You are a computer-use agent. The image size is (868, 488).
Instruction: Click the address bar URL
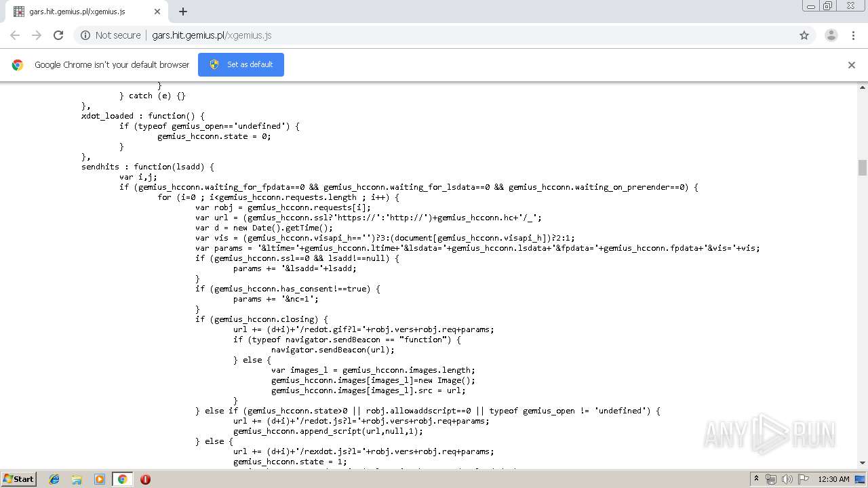[x=212, y=35]
